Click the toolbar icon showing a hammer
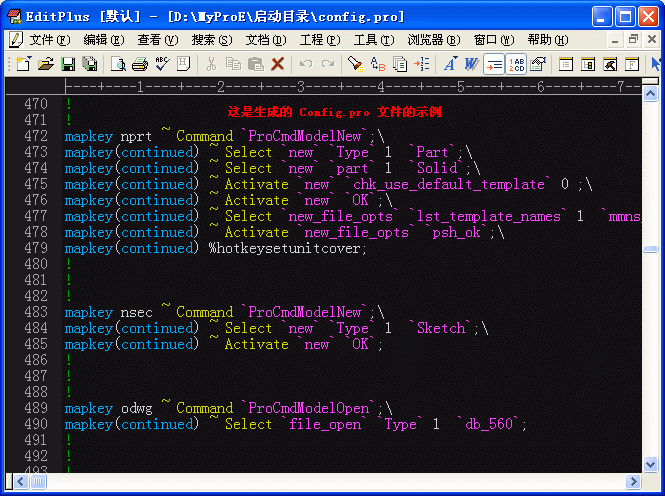This screenshot has width=665, height=496. (610, 64)
